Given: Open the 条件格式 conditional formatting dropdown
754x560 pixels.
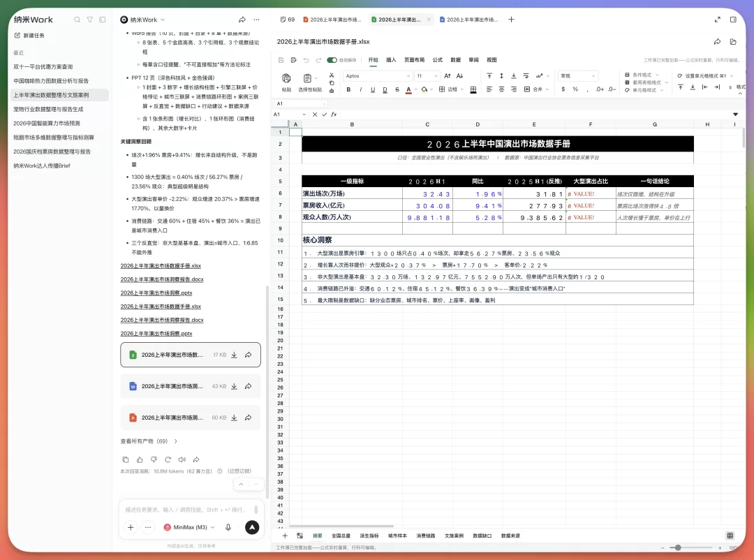Looking at the screenshot, I should click(x=642, y=75).
